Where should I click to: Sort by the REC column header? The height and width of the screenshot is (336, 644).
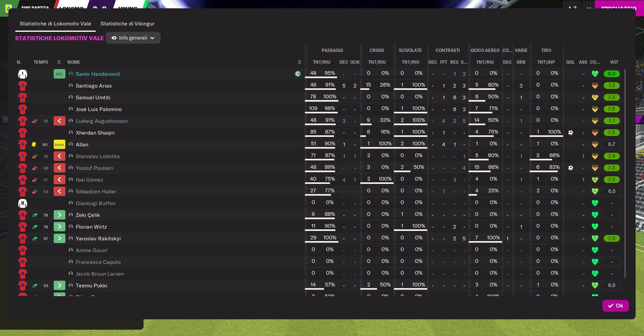point(454,62)
